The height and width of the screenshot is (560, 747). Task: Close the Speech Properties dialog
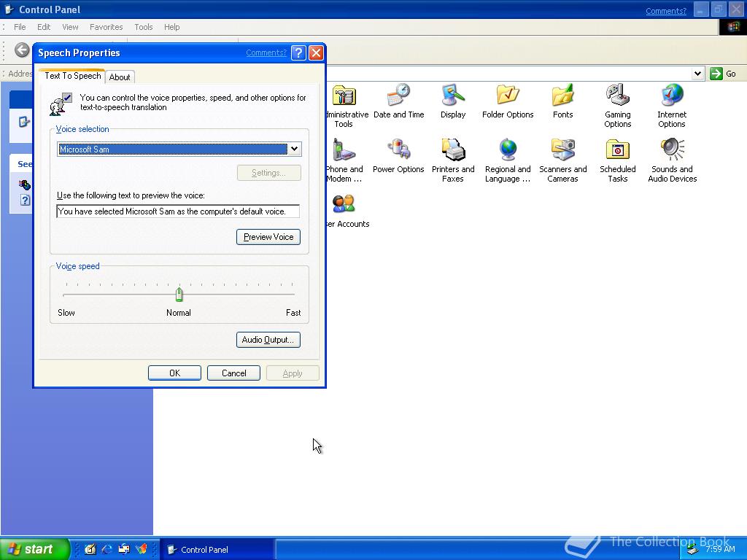(316, 52)
